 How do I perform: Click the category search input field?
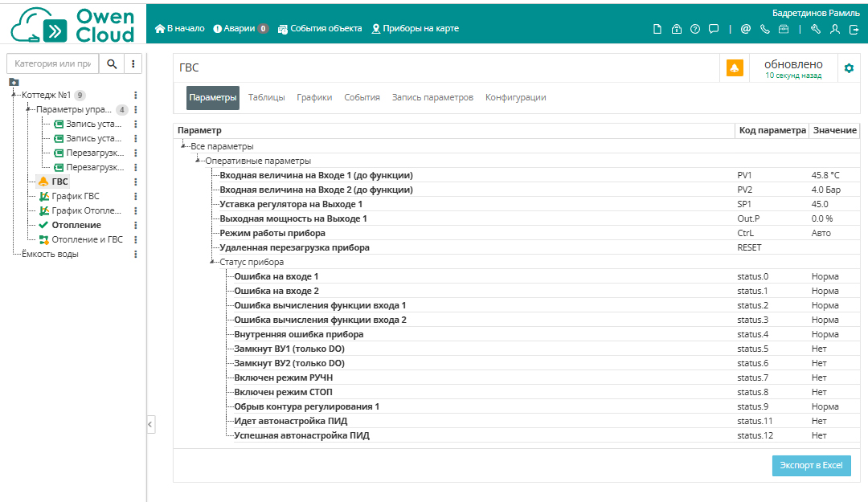click(x=53, y=63)
